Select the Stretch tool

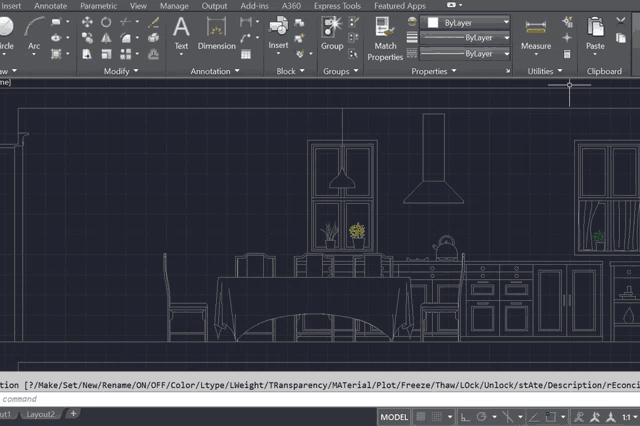pyautogui.click(x=87, y=54)
